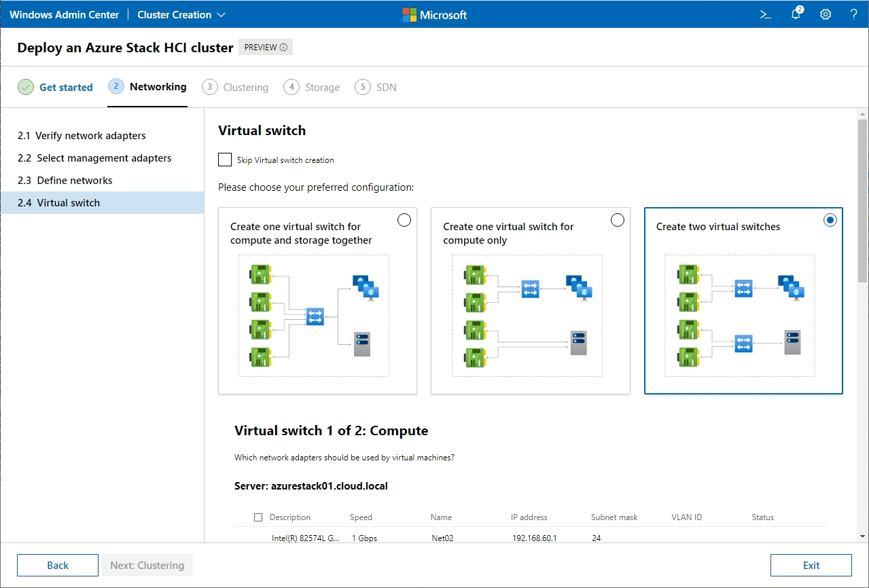Click the Exit button

click(x=811, y=565)
